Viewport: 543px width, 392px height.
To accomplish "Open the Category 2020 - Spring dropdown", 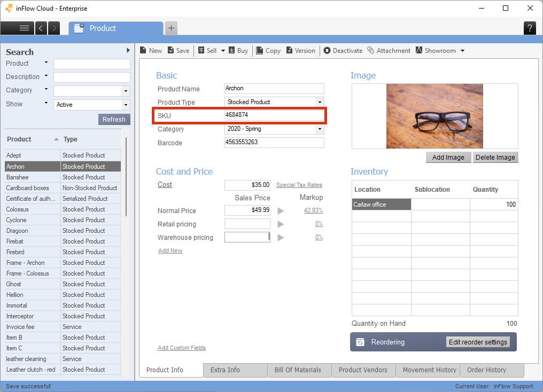I will coord(320,129).
